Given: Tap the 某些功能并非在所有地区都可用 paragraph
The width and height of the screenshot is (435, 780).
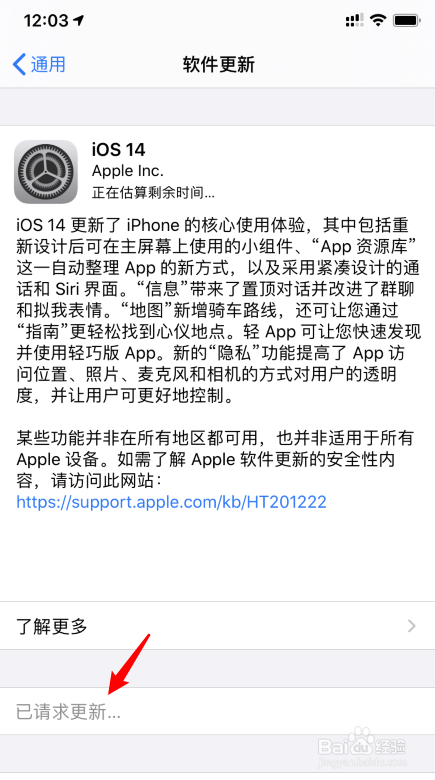Looking at the screenshot, I should (215, 459).
